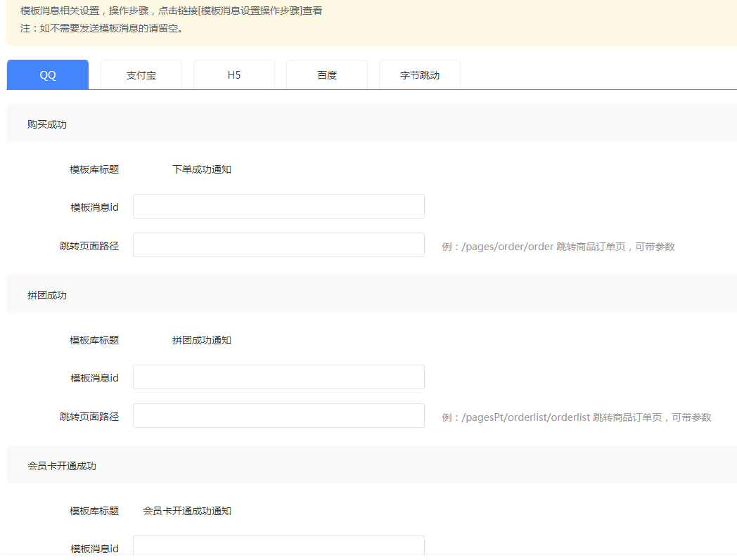Focus 模板消息id field under 会员卡开通成功
This screenshot has width=737, height=560.
pos(278,547)
